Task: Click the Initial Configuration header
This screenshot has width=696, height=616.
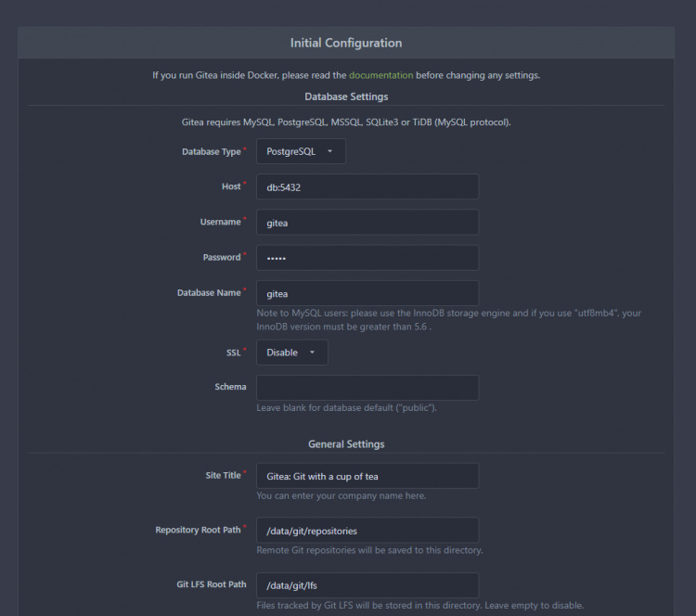Action: (346, 43)
